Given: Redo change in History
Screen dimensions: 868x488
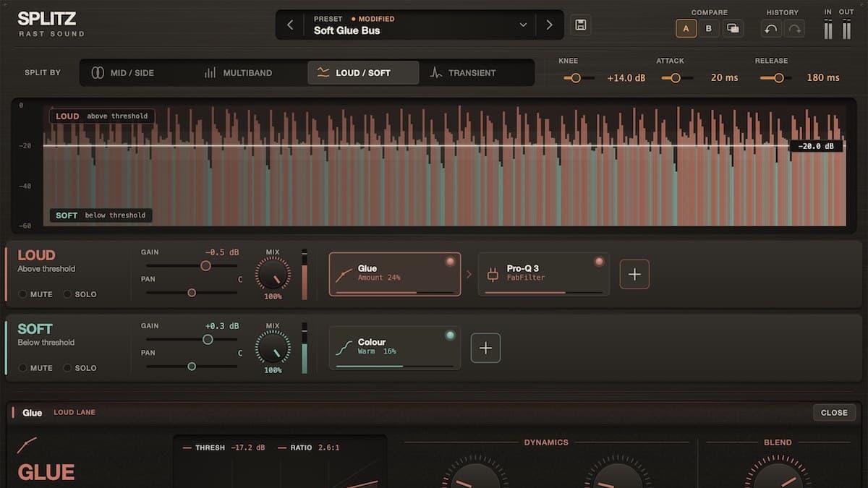Looking at the screenshot, I should click(x=794, y=29).
